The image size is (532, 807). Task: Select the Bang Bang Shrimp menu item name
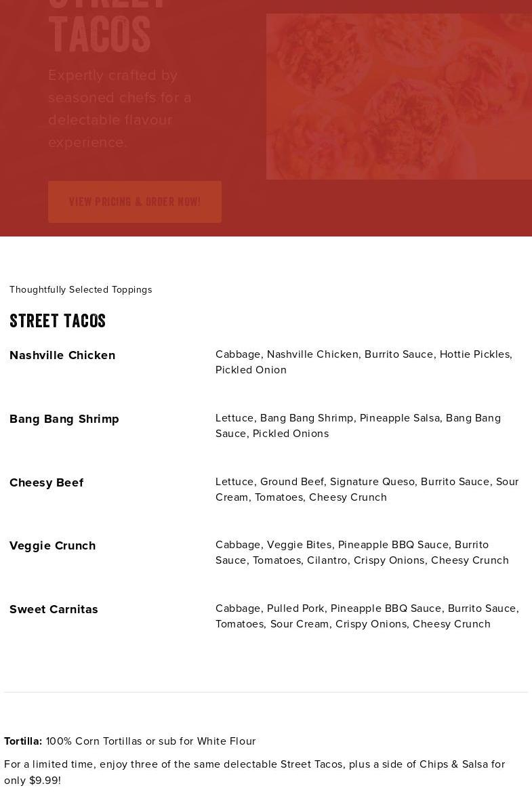tap(64, 419)
